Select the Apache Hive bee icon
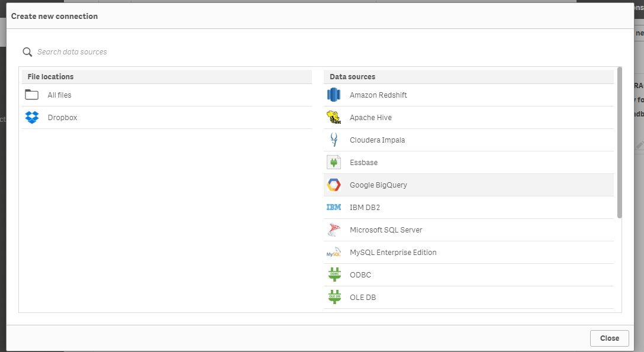Viewport: 644px width, 352px height. pos(334,117)
